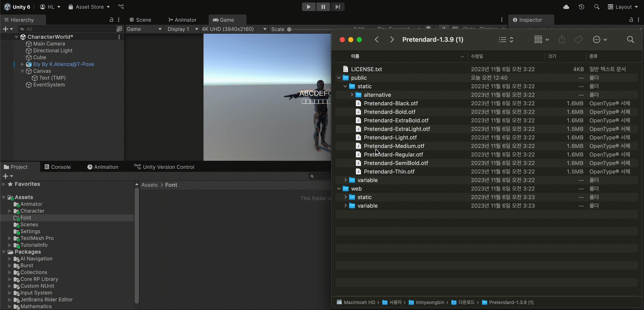Viewport: 644px width, 310px height.
Task: Select Text (TMP) in Hierarchy
Action: (52, 78)
